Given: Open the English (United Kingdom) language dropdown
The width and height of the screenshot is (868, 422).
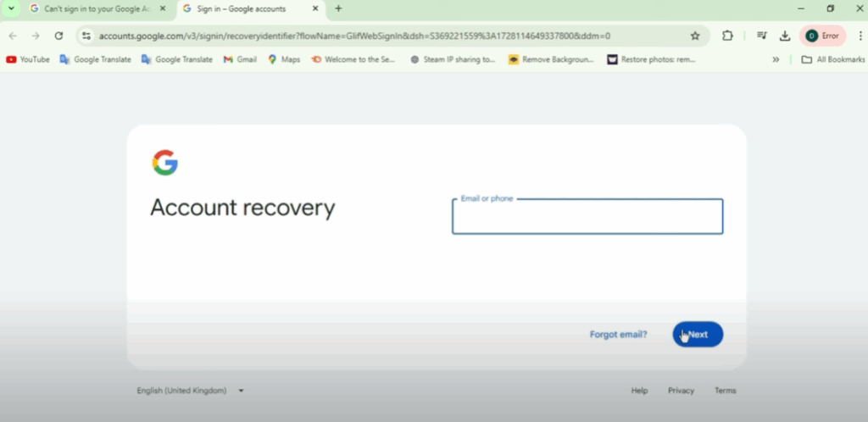Looking at the screenshot, I should click(x=191, y=391).
